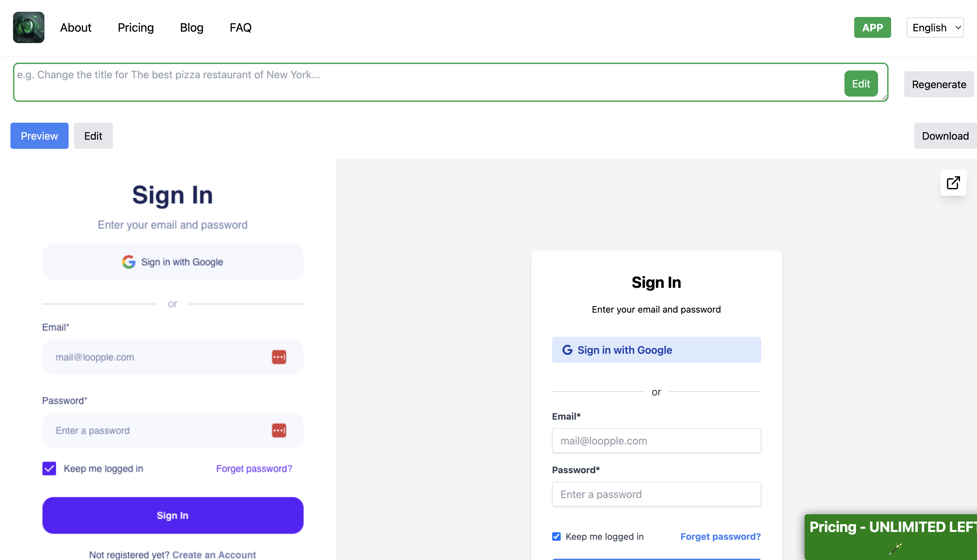
Task: Click red password manager icon in Email field
Action: coord(279,357)
